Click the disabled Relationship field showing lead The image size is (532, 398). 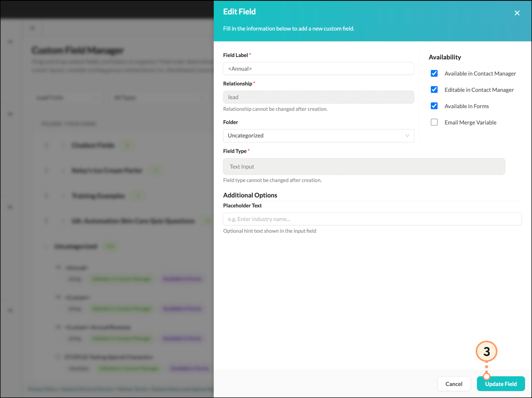point(318,97)
